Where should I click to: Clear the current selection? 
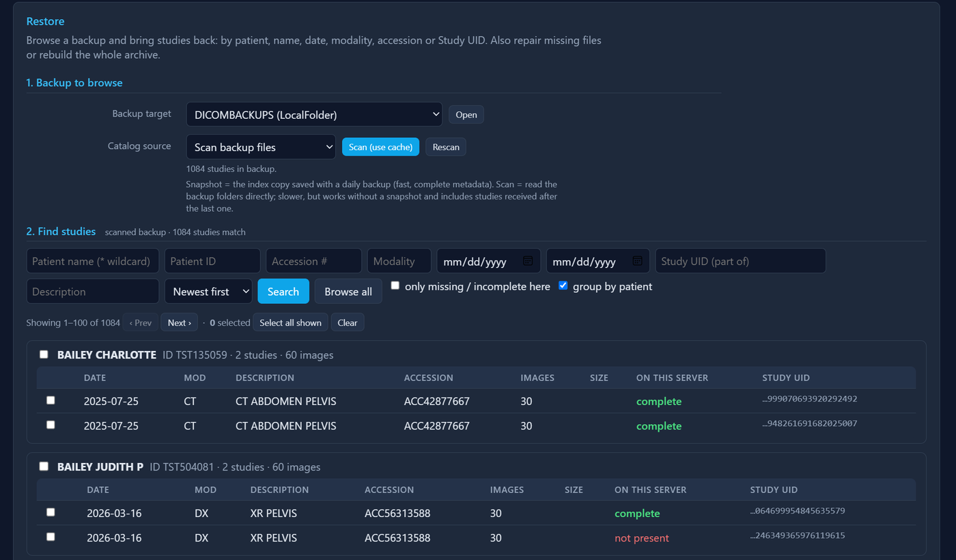348,322
